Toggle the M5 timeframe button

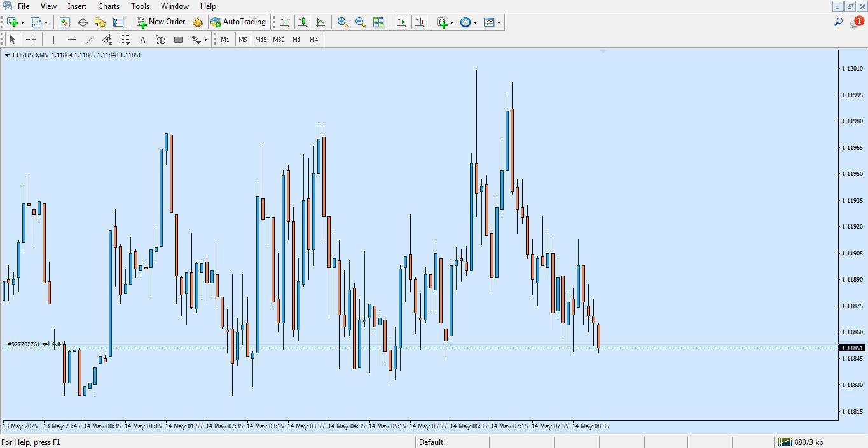[x=243, y=39]
